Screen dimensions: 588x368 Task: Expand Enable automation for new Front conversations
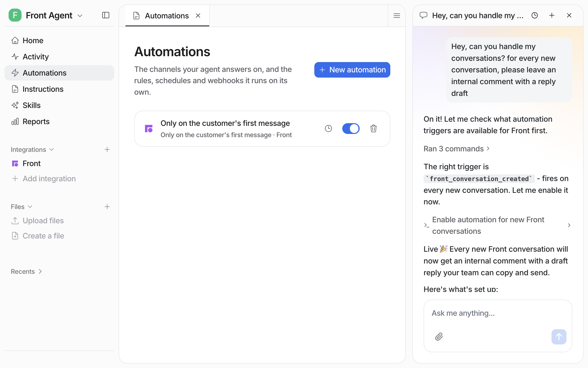coord(497,225)
